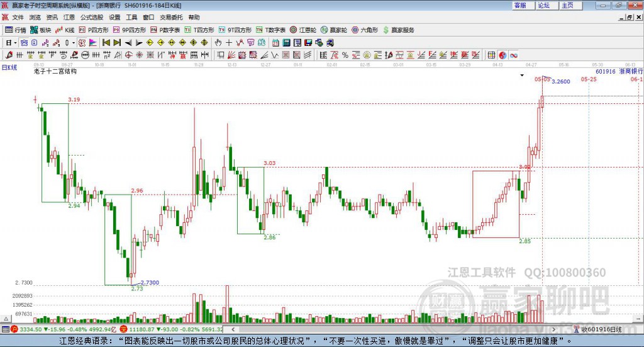Click the calculator icon
This screenshot has width=644, height=347.
tap(286, 43)
